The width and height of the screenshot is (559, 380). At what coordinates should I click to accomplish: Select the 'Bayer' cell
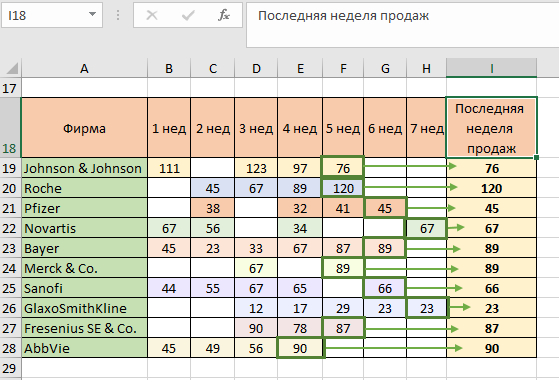pos(84,248)
